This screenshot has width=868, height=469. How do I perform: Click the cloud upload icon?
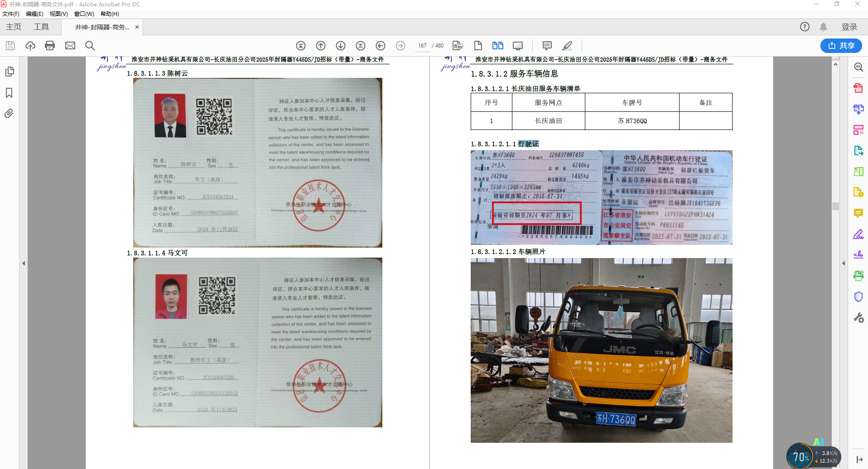30,46
